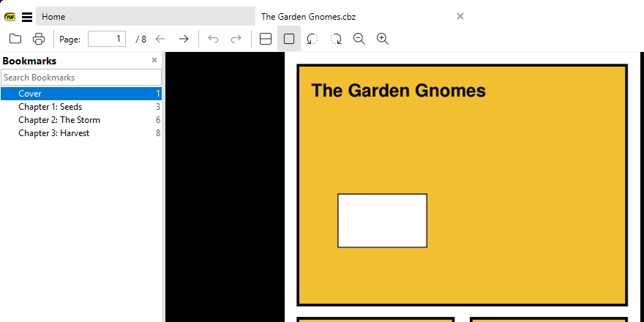Image resolution: width=644 pixels, height=322 pixels.
Task: Rotate the page left
Action: (x=312, y=39)
